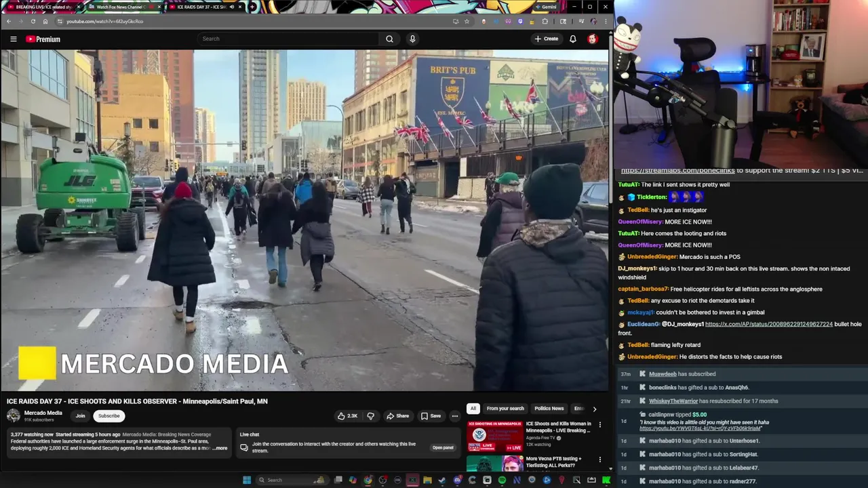Image resolution: width=868 pixels, height=488 pixels.
Task: Click the browser address bar URL
Action: 105,21
